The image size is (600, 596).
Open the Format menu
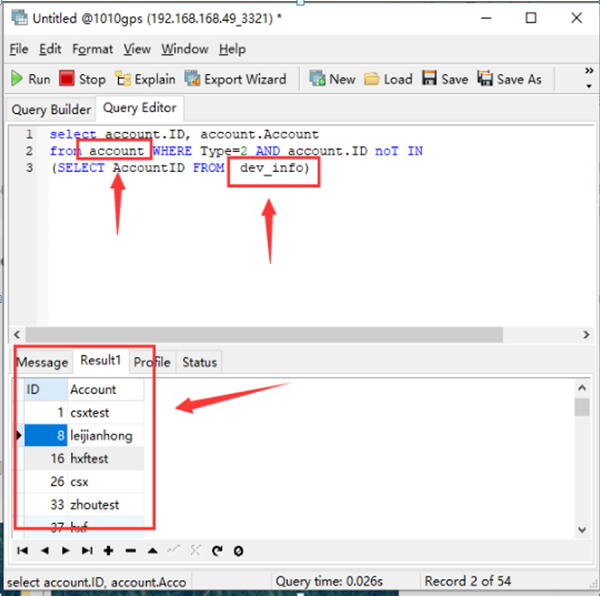[x=93, y=49]
